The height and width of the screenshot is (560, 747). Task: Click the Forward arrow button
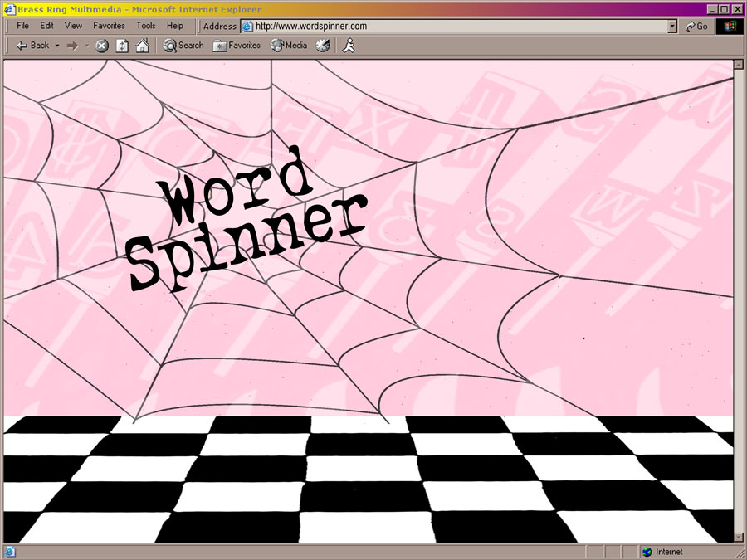[x=72, y=46]
